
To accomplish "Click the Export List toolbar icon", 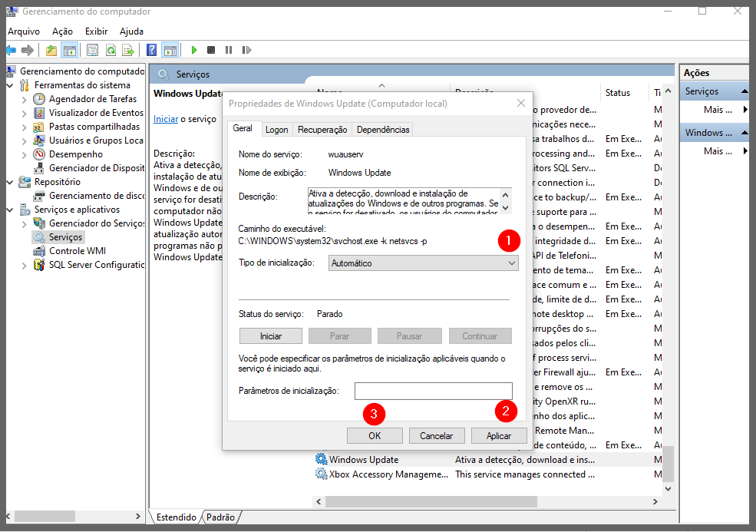I will (x=127, y=50).
